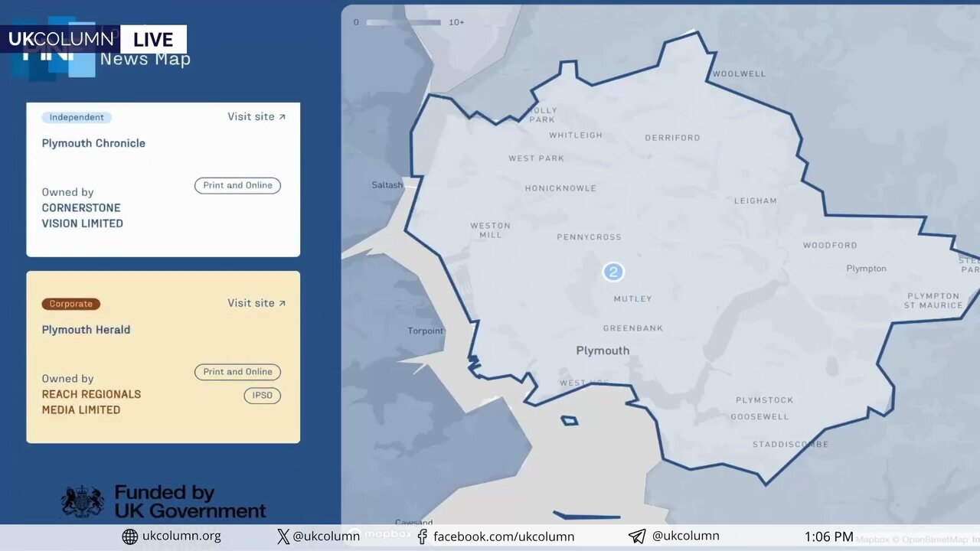Click the facebook.com/ukcolumn text
This screenshot has height=551, width=980.
[504, 536]
